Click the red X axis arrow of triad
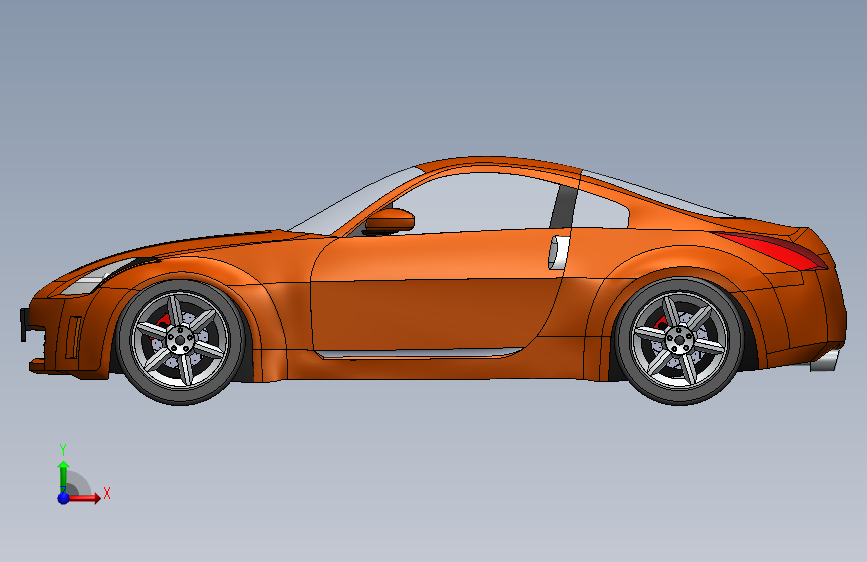 pos(84,498)
